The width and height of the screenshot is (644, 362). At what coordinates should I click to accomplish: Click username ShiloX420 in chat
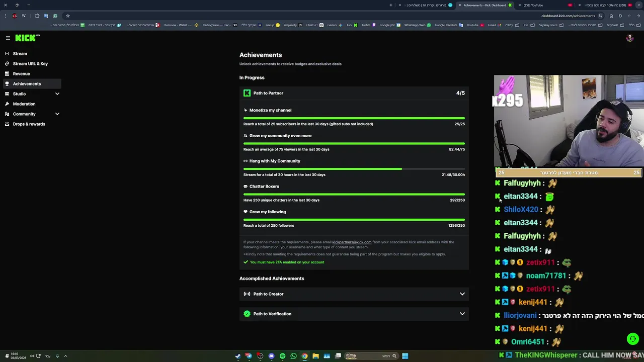521,210
